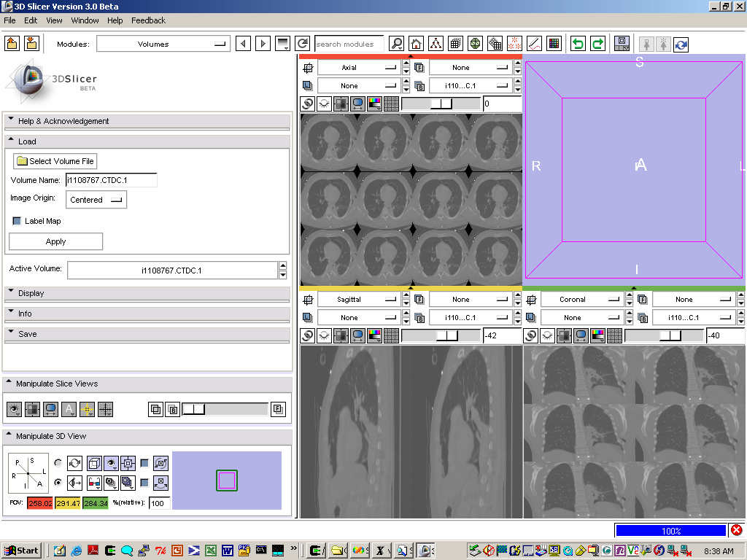The image size is (747, 560).
Task: Open the Image Origin Centered dropdown
Action: pos(96,200)
